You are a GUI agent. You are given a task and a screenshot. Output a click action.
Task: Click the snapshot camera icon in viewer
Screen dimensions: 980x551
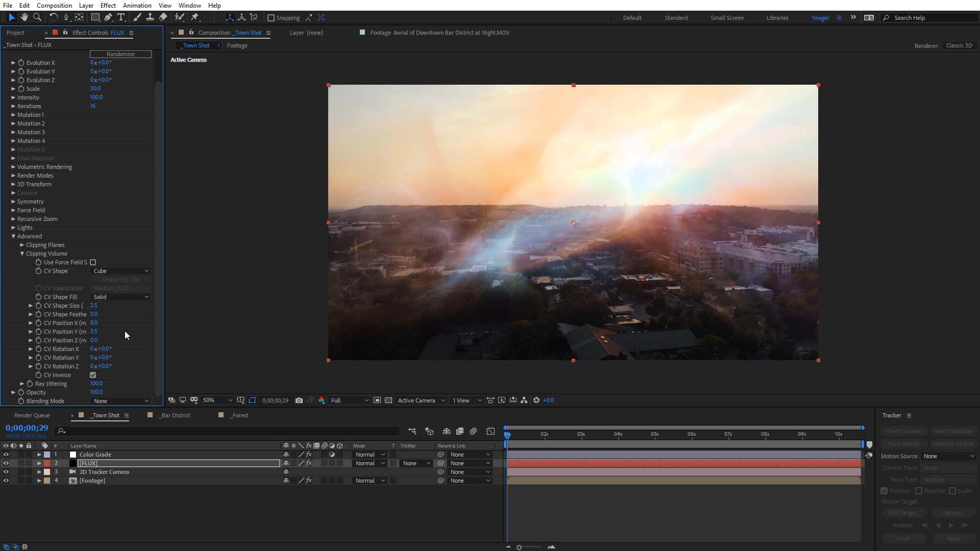(299, 400)
